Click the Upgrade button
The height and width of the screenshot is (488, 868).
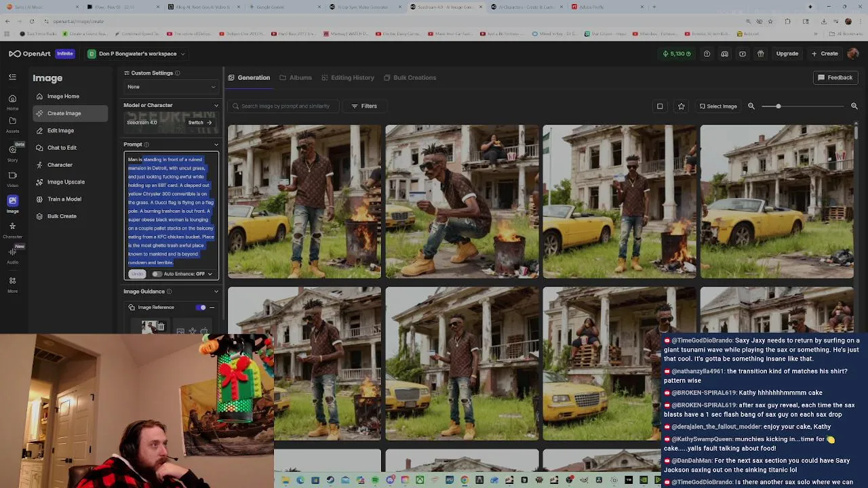click(x=787, y=54)
